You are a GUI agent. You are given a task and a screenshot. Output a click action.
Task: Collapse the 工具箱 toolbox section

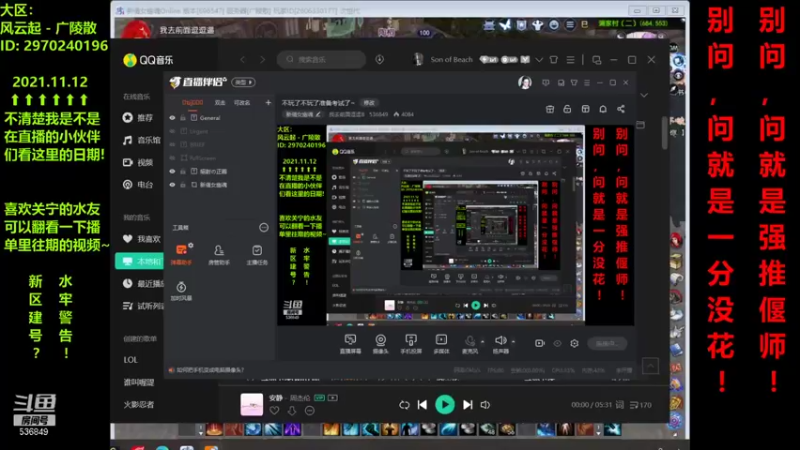point(264,228)
